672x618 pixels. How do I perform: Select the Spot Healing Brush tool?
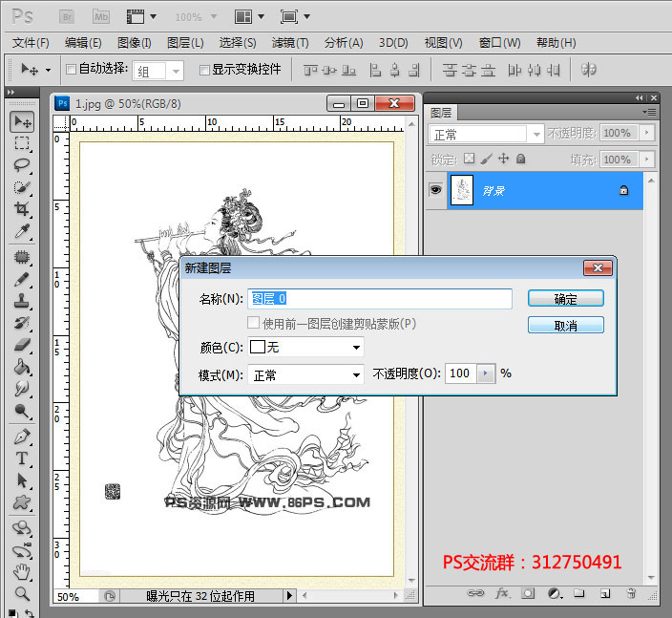22,257
